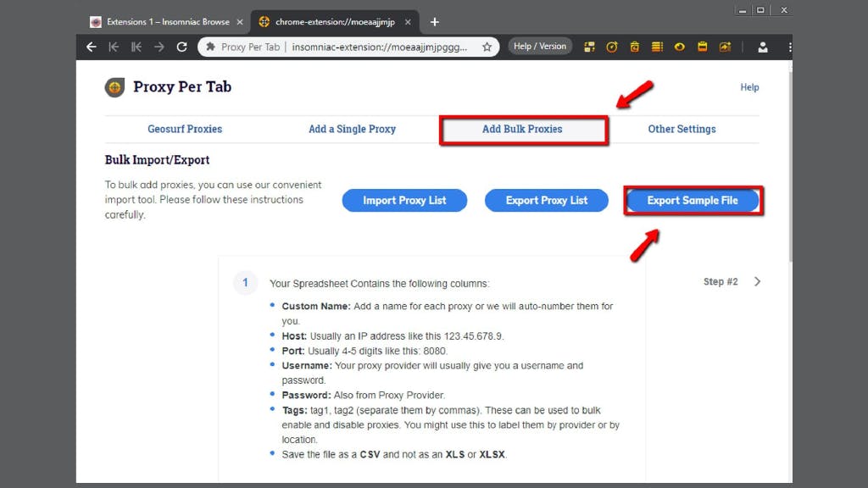Click the yellow stacked-lines list toolbar icon

(x=657, y=47)
